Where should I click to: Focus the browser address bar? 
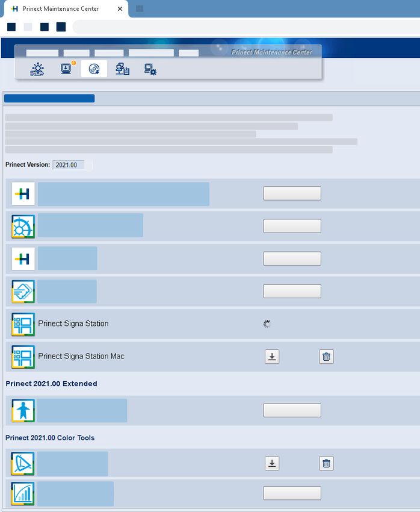click(x=246, y=27)
